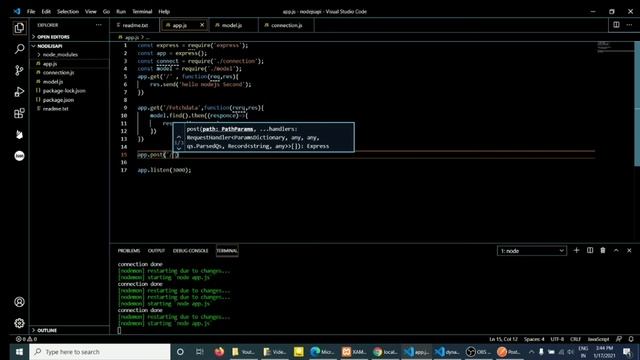Collapse the NODEJSAPI folder section

click(x=69, y=46)
